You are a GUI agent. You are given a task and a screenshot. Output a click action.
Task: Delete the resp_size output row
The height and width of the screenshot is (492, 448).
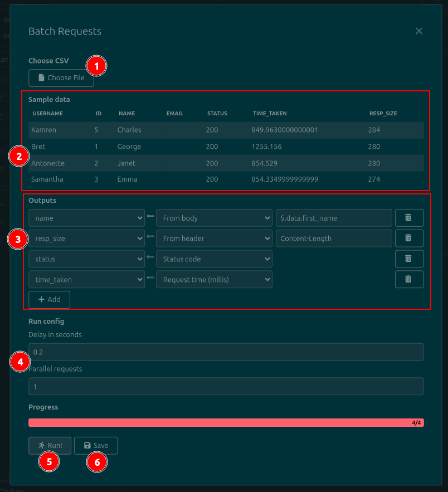pos(409,238)
